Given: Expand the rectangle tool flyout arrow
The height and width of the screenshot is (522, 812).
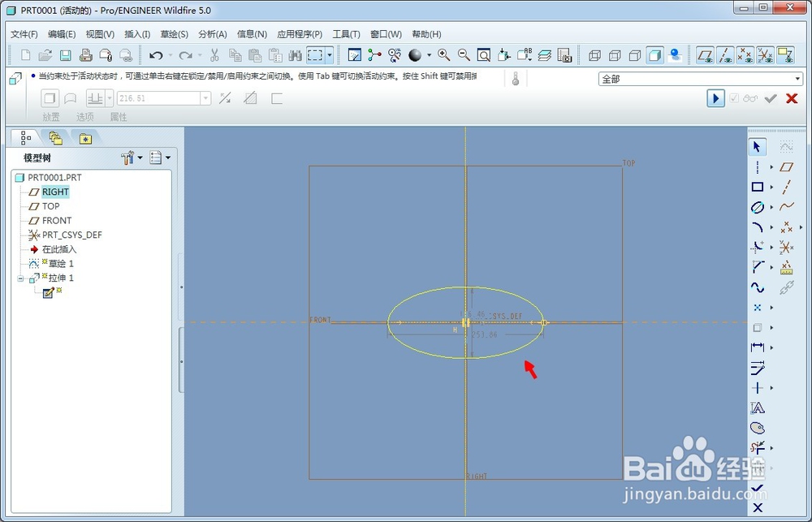Looking at the screenshot, I should point(771,187).
